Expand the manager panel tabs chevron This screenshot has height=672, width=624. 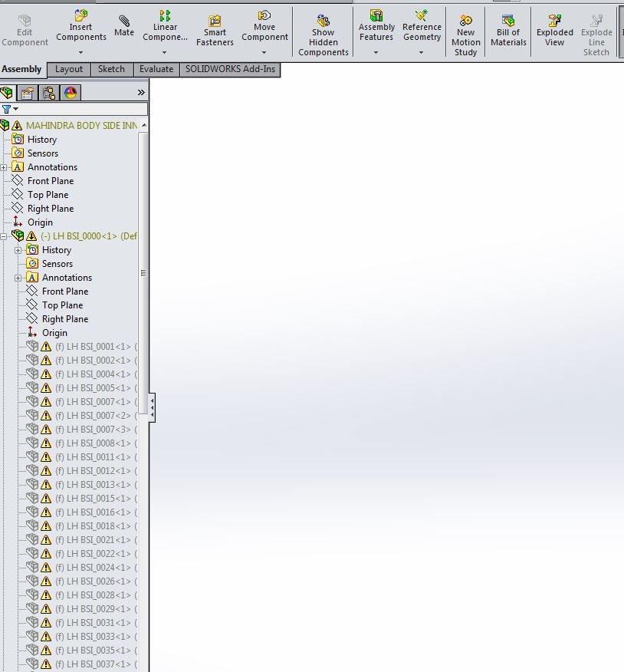141,93
